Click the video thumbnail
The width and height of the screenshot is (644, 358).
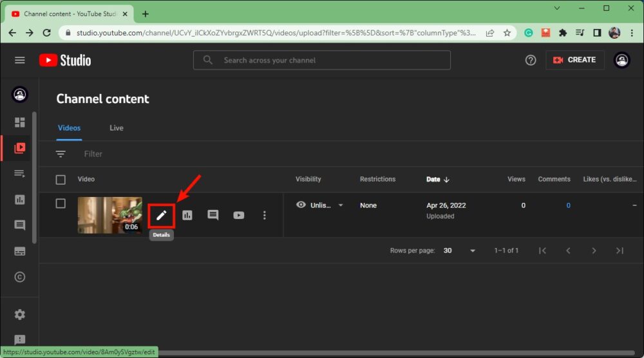pos(109,215)
